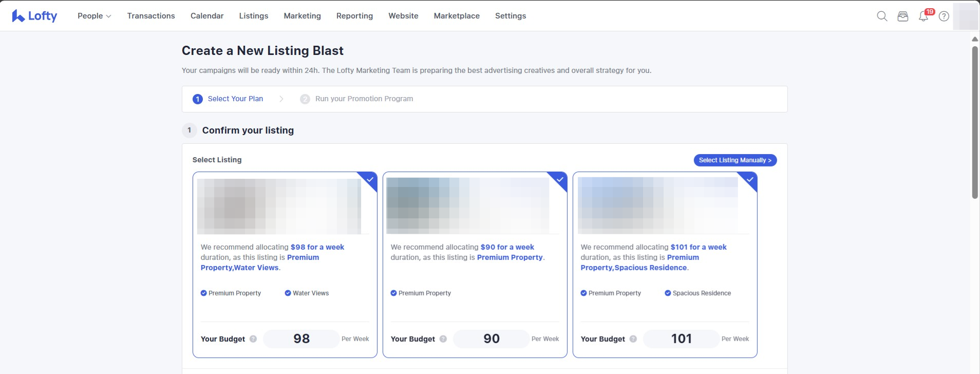This screenshot has height=374, width=980.
Task: Go to Run your Promotion Program step
Action: (364, 99)
